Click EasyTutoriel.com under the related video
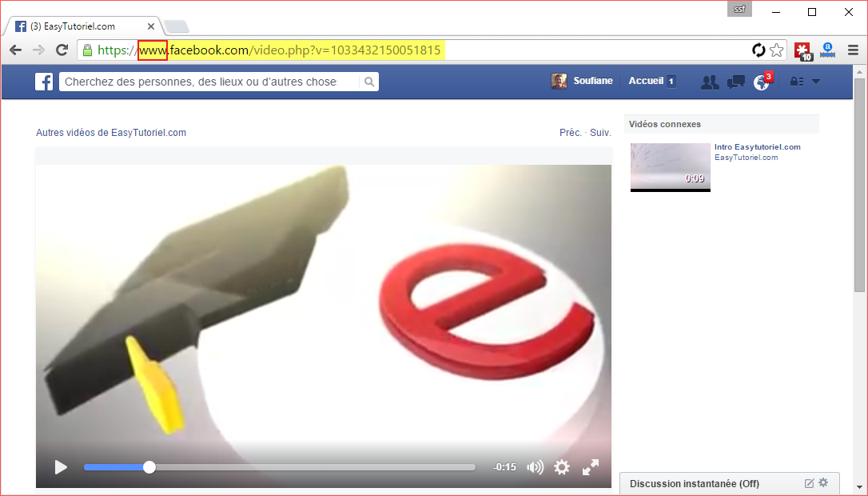 tap(747, 158)
